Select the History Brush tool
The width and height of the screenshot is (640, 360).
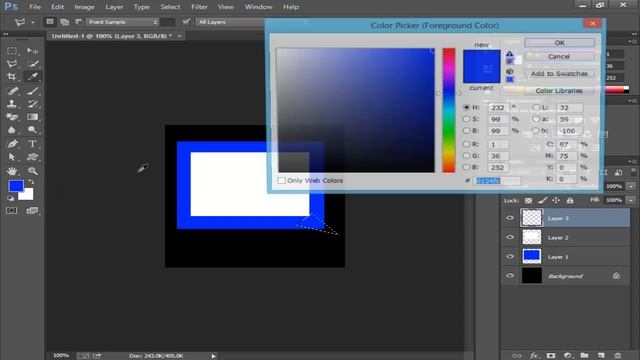tap(32, 104)
